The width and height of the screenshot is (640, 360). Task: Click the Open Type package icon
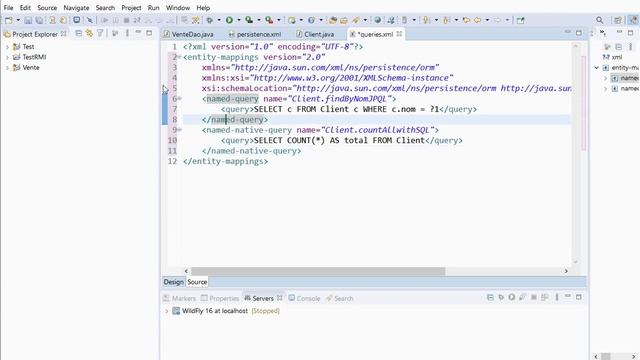(x=333, y=20)
